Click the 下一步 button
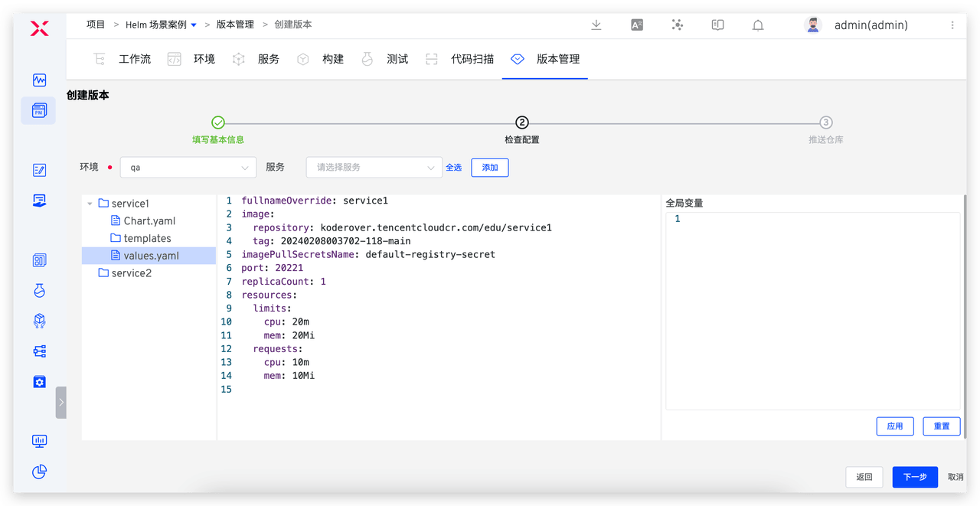This screenshot has width=980, height=506. pyautogui.click(x=915, y=477)
